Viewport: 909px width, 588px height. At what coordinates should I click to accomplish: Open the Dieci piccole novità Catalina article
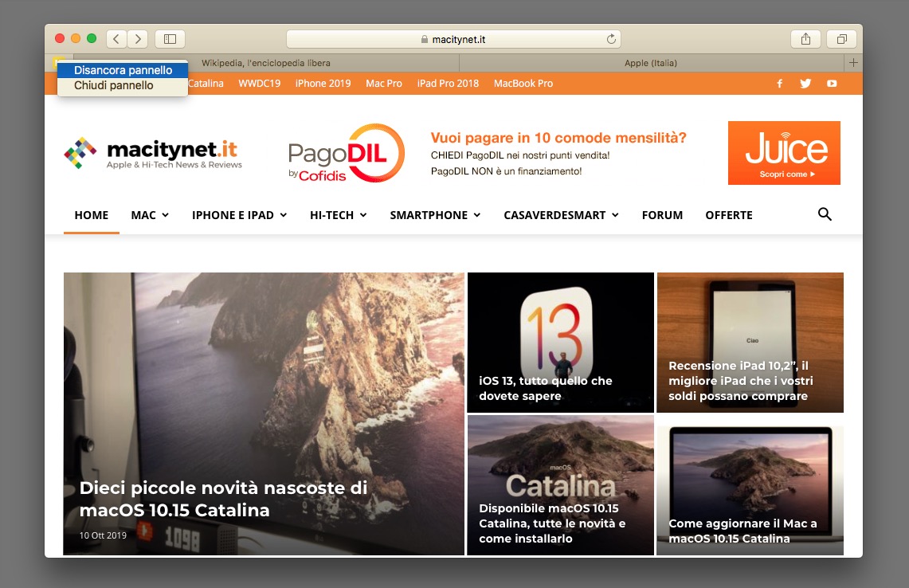(264, 414)
